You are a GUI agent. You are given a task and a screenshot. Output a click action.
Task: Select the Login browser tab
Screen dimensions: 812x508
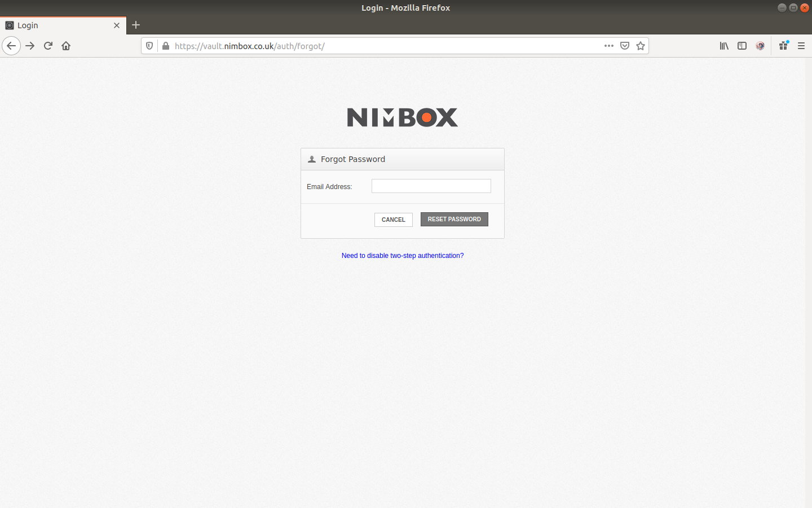[x=63, y=25]
